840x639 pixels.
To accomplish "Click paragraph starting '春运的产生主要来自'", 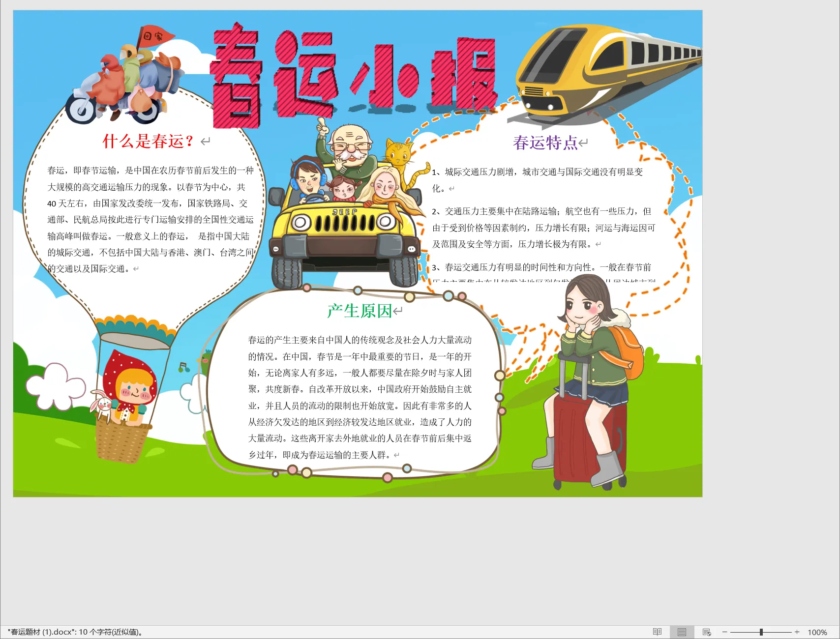I will coord(360,397).
